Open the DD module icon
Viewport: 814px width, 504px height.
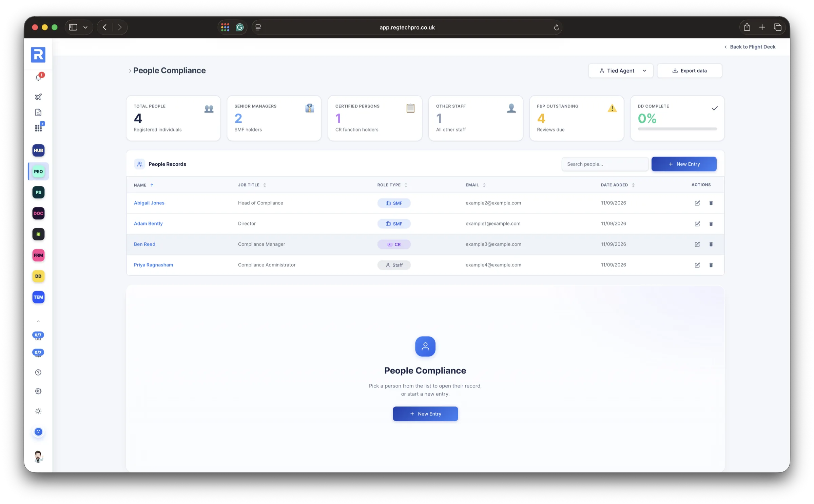(38, 276)
